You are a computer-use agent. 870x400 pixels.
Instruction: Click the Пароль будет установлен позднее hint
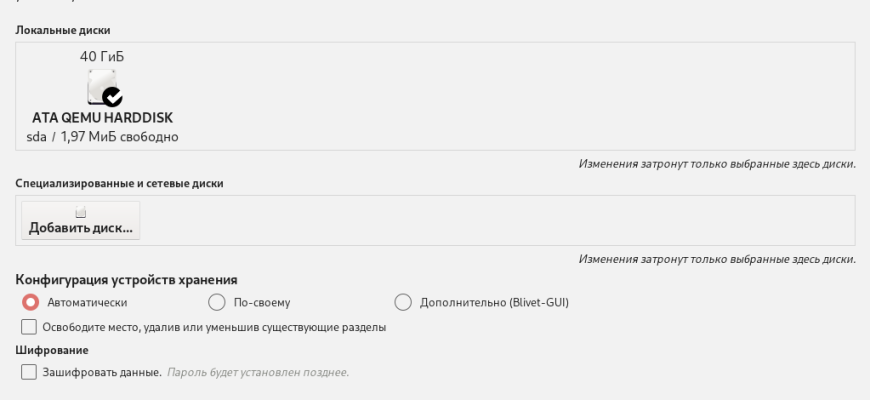pos(257,373)
